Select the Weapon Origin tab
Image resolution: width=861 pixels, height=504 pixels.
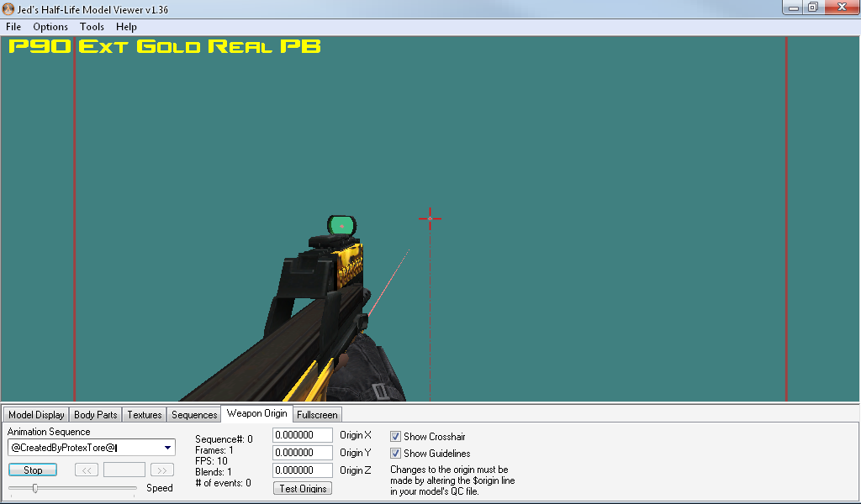(256, 413)
